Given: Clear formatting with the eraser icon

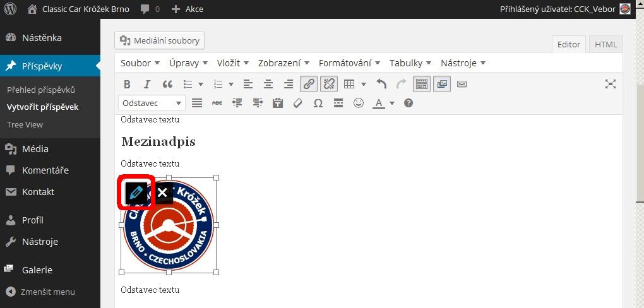Looking at the screenshot, I should click(x=298, y=103).
